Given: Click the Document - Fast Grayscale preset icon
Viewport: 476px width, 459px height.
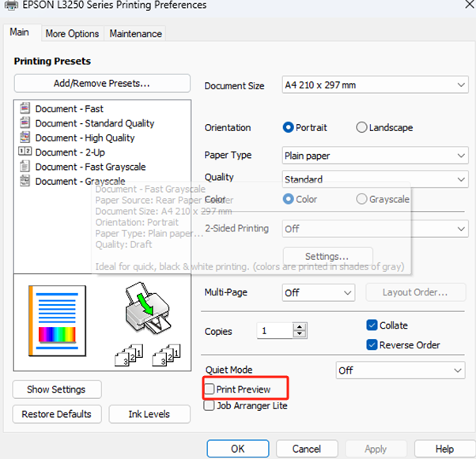Looking at the screenshot, I should (25, 166).
